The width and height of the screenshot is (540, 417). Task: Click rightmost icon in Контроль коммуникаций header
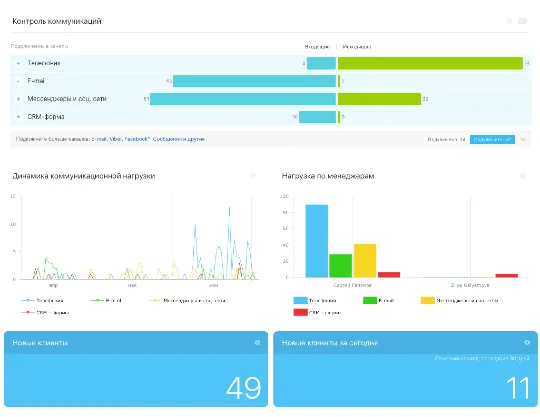pyautogui.click(x=522, y=21)
